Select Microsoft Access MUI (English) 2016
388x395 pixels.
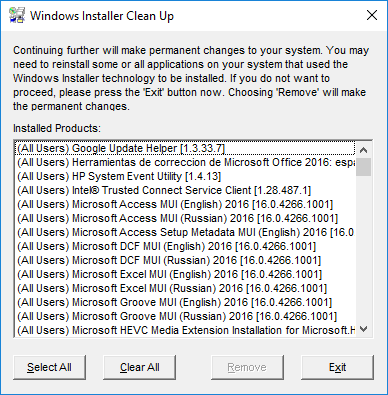(185, 204)
